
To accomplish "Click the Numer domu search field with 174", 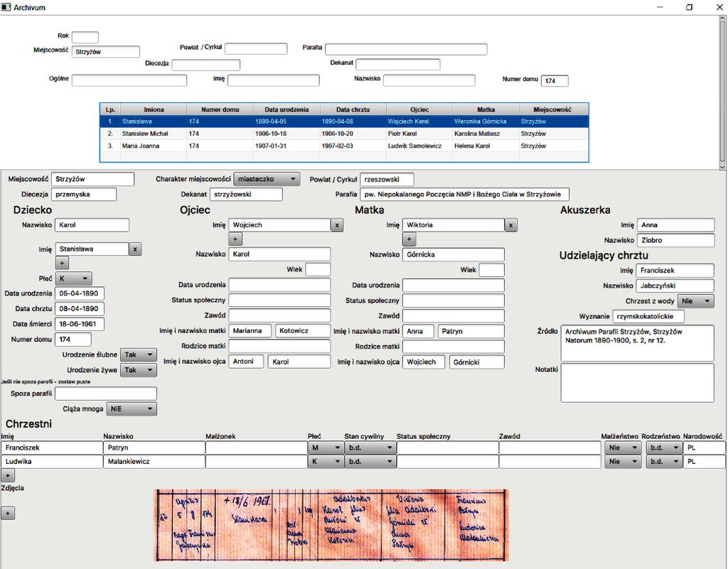I will 555,81.
